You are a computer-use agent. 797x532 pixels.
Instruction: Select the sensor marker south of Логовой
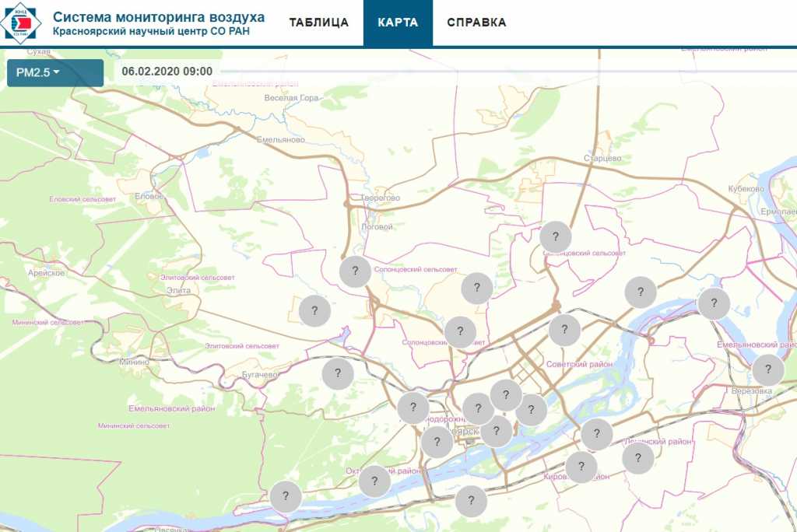355,271
